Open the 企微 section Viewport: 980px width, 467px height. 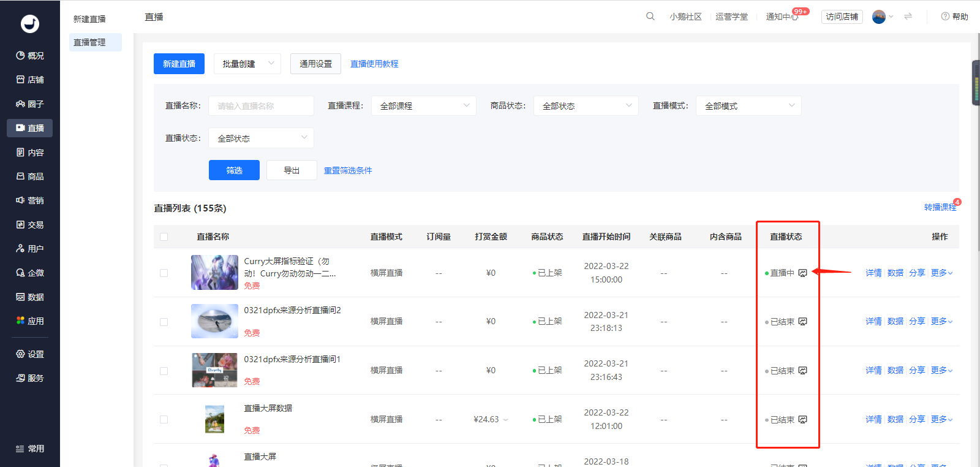point(29,273)
